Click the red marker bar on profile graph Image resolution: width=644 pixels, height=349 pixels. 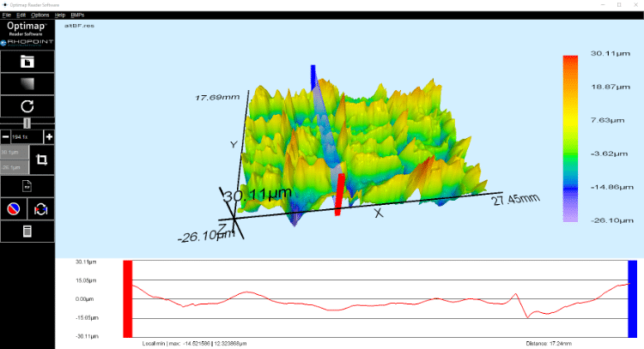point(127,299)
